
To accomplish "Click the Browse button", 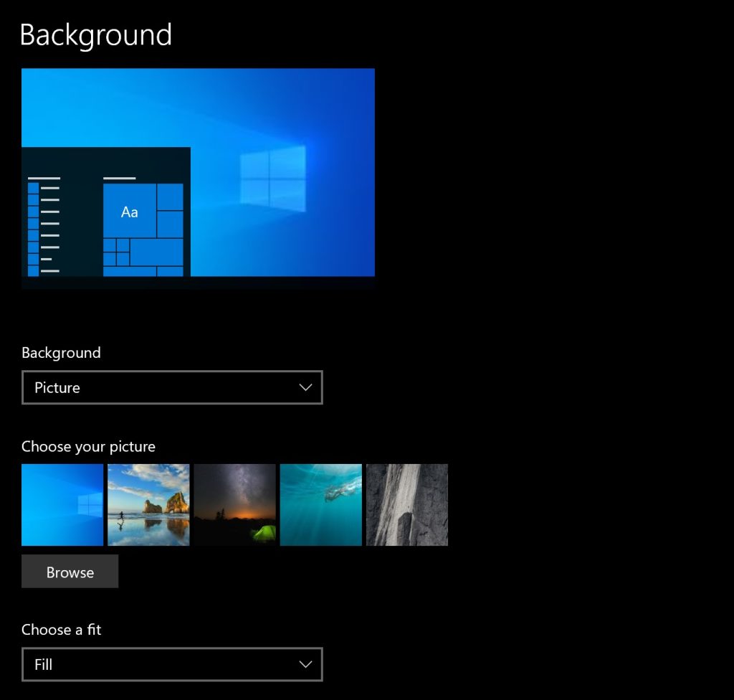I will click(70, 572).
